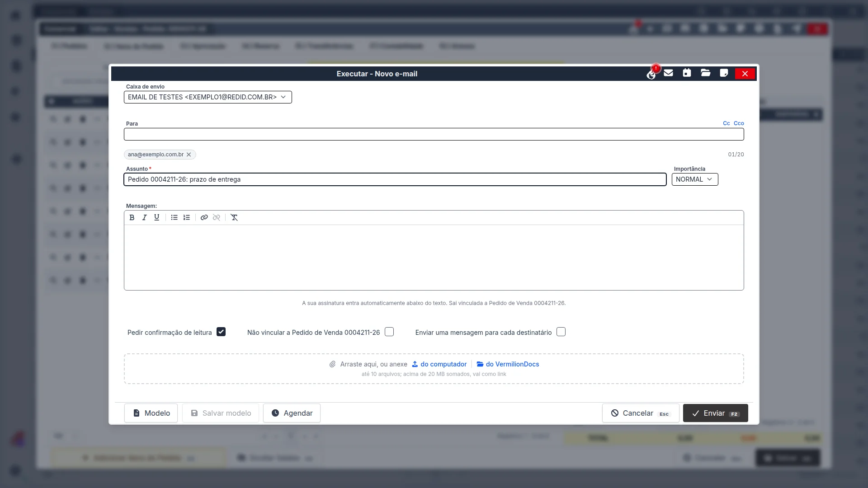Click the Cco link
Screen dimensions: 868x488
(x=739, y=123)
